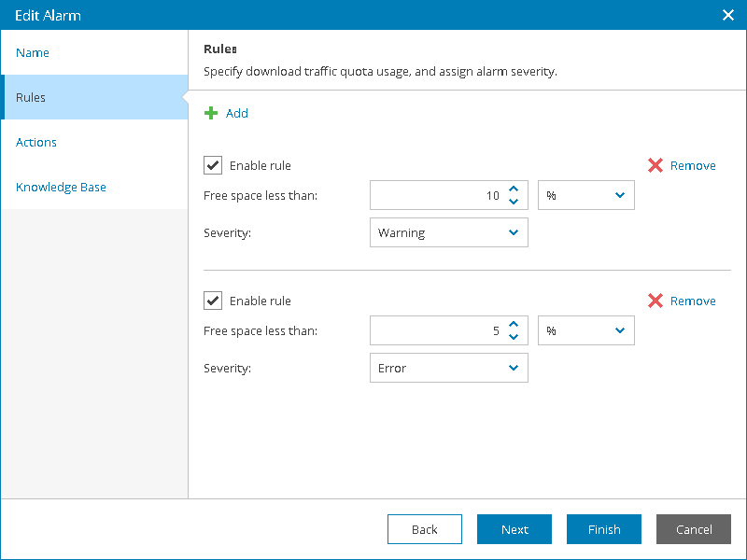This screenshot has height=560, width=747.
Task: Click the Finish button
Action: pyautogui.click(x=604, y=529)
